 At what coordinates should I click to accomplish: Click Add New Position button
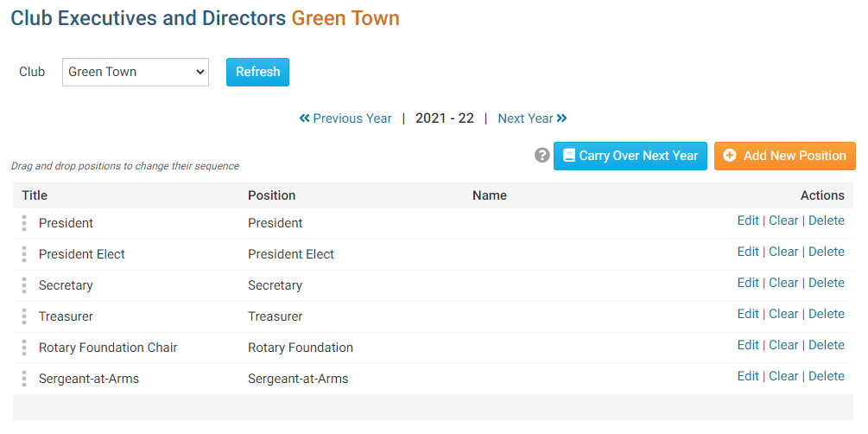(x=784, y=156)
